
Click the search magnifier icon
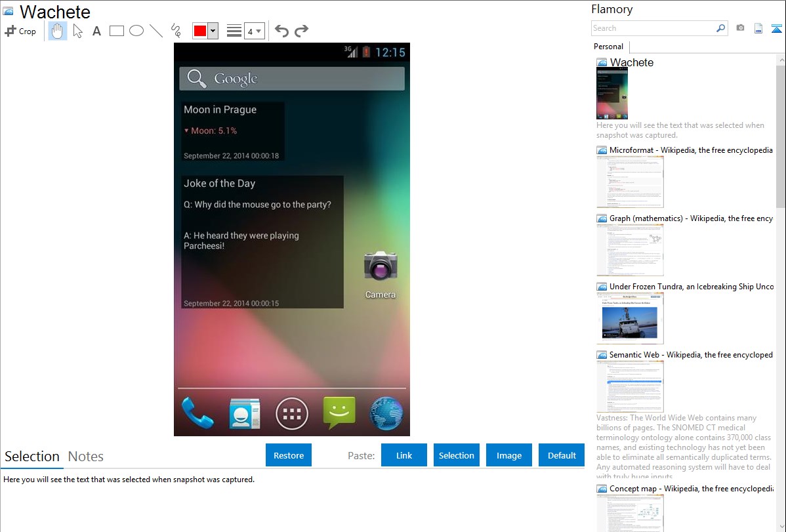tap(721, 28)
